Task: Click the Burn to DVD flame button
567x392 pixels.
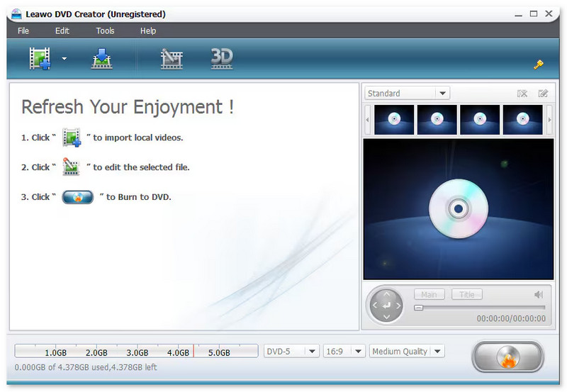Action: tap(507, 357)
